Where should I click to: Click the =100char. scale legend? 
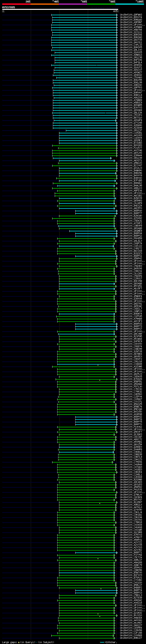(108, 642)
